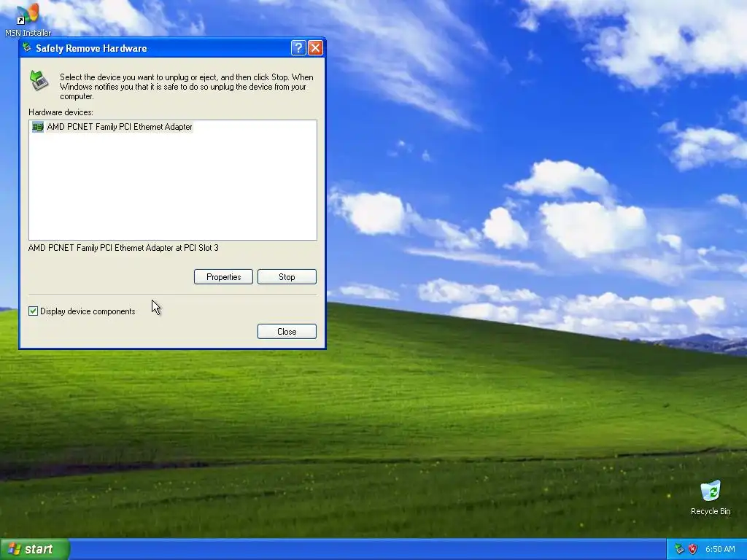The height and width of the screenshot is (560, 747).
Task: Open the MSN Installer desktop shortcut
Action: (28, 19)
